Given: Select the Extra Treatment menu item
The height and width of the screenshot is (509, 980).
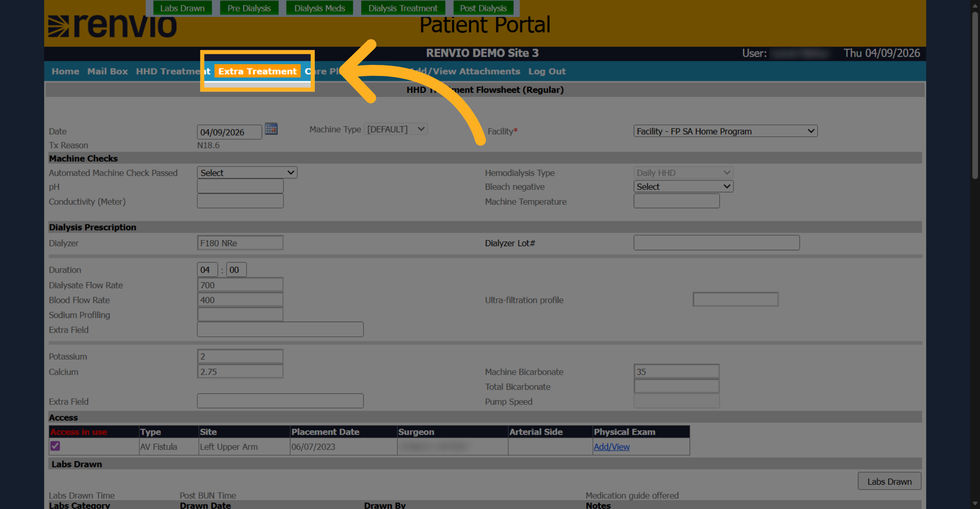Looking at the screenshot, I should click(257, 71).
